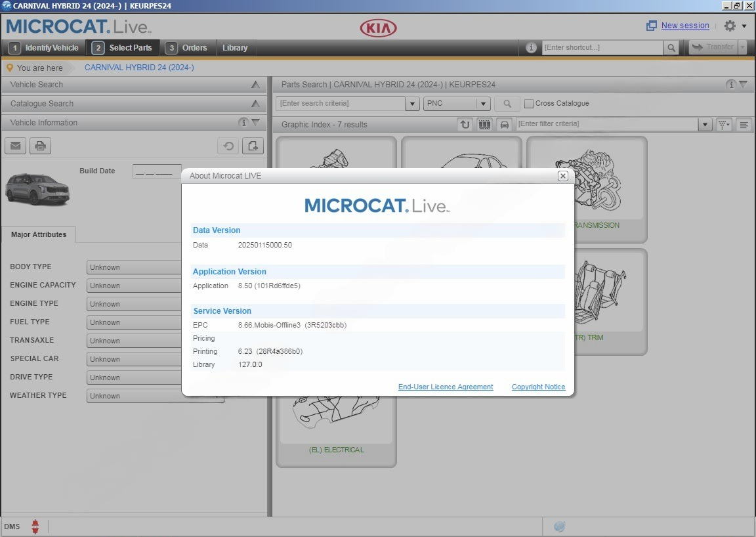Open the (TR) TRIM graphic tile

(x=610, y=301)
